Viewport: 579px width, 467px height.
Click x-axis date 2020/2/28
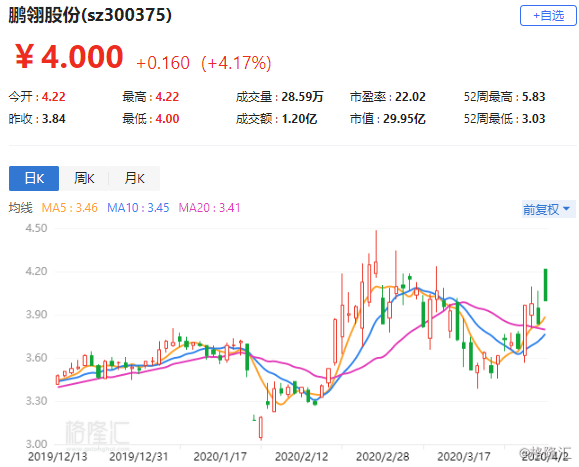383,457
